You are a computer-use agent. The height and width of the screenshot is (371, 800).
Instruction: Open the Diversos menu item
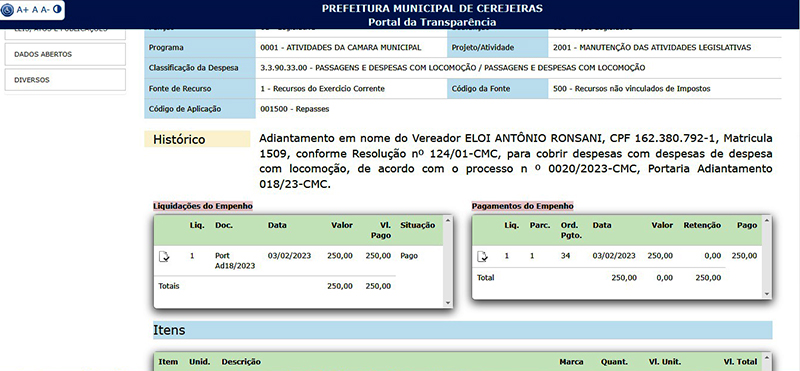65,80
